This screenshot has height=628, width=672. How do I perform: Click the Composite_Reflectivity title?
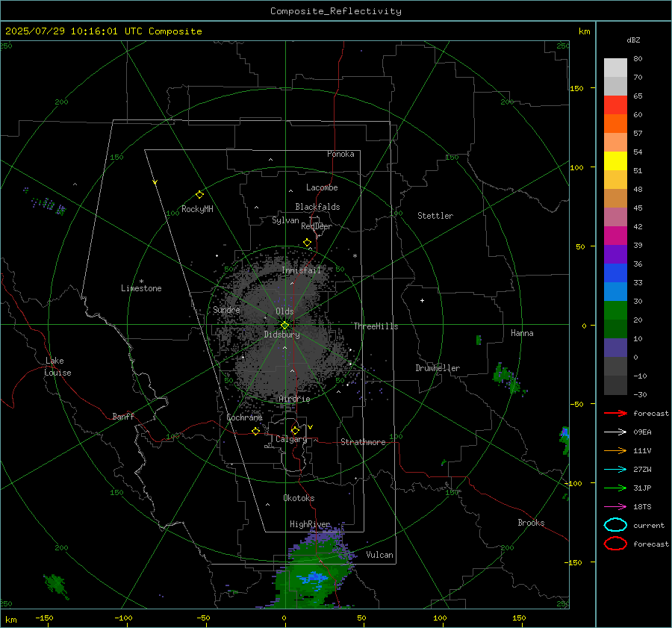point(336,11)
